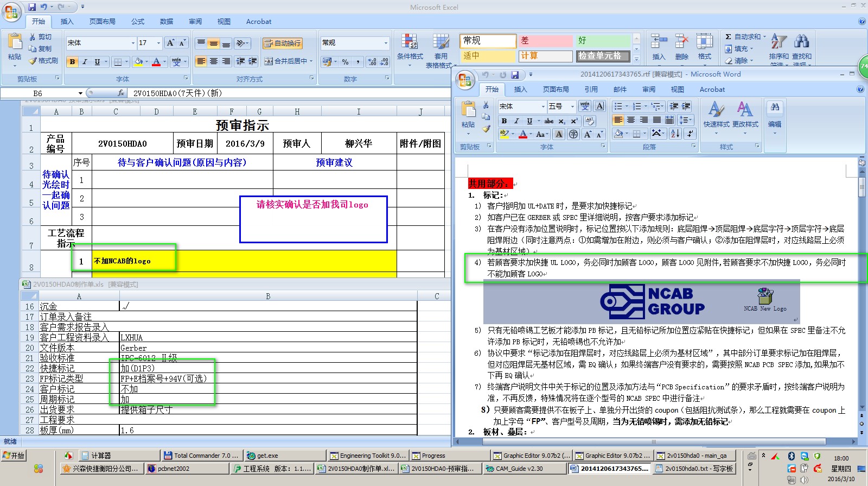Click the Excel Paste icon
The height and width of the screenshot is (486, 868).
coord(15,42)
